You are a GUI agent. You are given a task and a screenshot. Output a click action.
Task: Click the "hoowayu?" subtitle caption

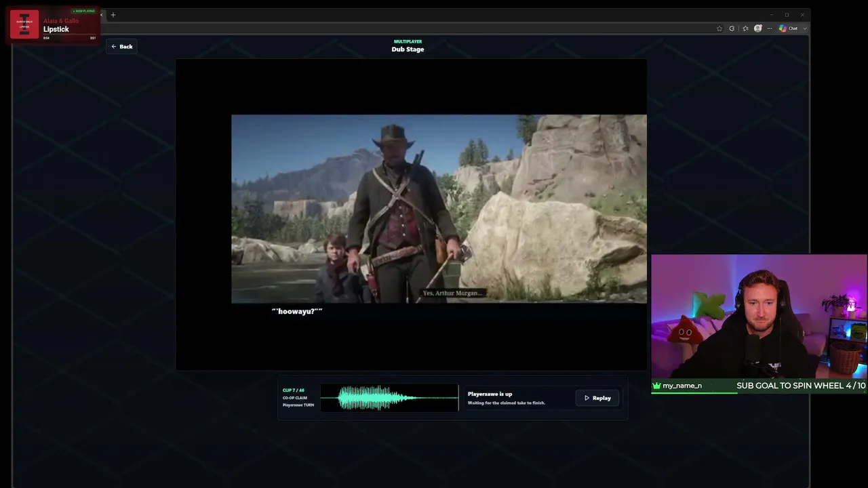[297, 311]
